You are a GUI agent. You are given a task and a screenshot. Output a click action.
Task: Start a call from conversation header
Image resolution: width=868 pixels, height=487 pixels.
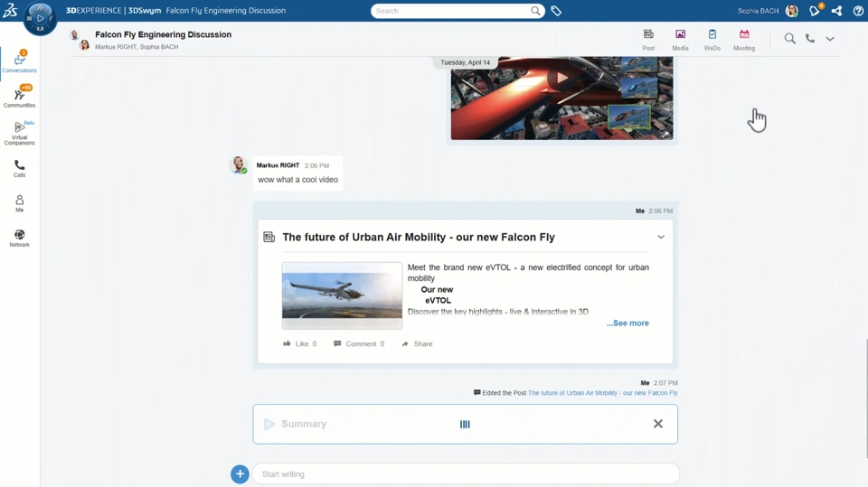(x=810, y=38)
